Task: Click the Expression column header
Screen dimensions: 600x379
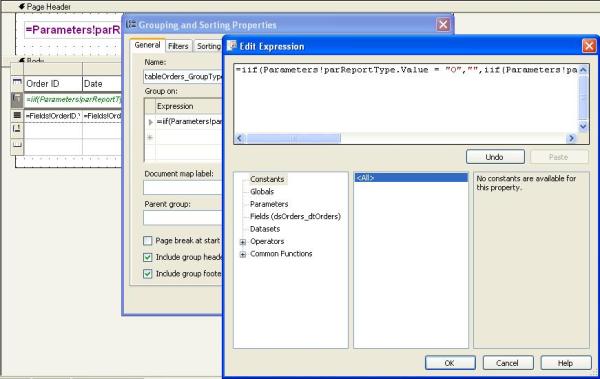Action: click(189, 106)
